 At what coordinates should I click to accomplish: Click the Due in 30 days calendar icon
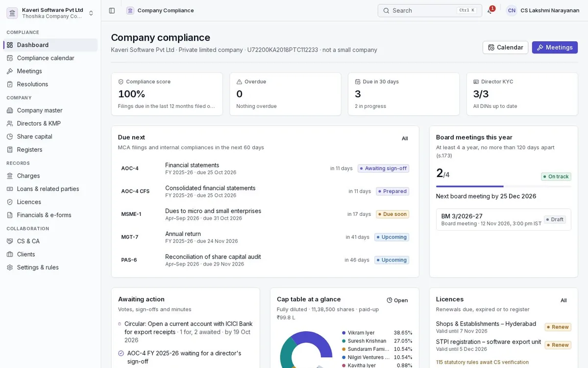coord(358,82)
